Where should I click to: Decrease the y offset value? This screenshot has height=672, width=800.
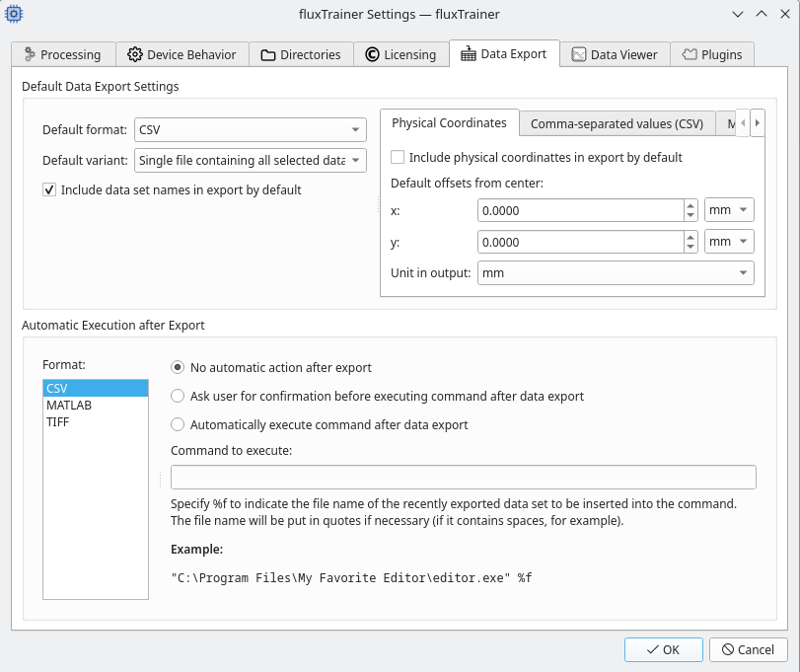(x=691, y=247)
